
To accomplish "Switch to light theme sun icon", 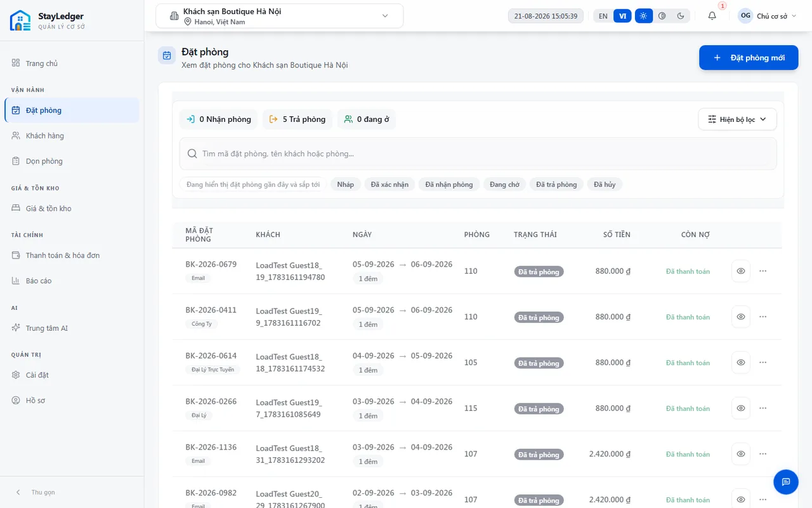I will 643,16.
